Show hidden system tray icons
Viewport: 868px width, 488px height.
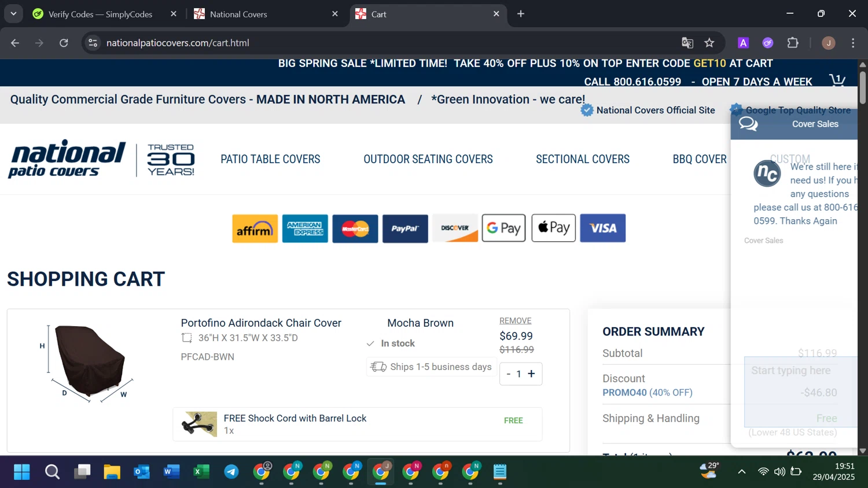(741, 472)
